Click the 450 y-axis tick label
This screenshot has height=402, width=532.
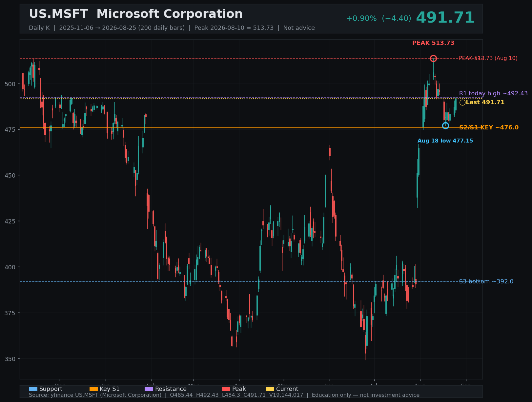(x=10, y=176)
